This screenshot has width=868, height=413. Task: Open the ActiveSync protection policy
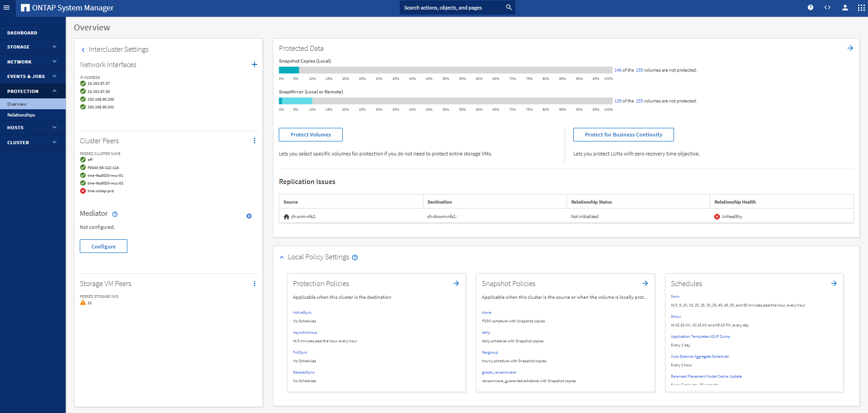(302, 312)
